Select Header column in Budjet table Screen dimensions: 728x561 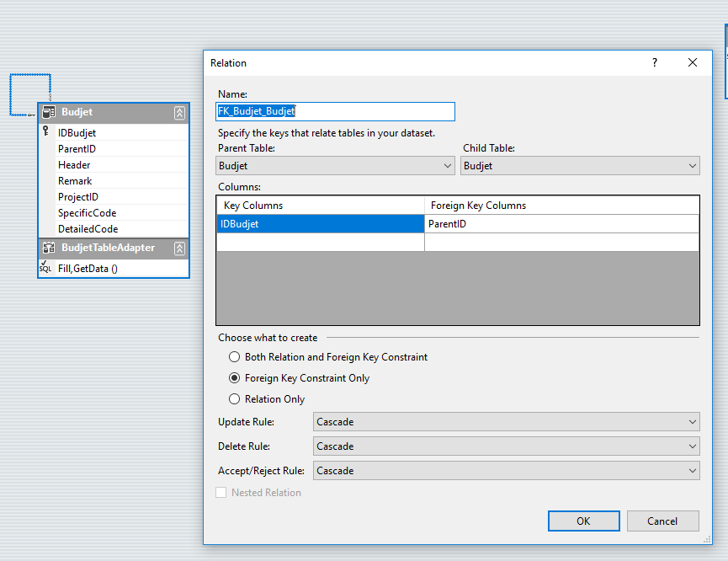[x=114, y=165]
